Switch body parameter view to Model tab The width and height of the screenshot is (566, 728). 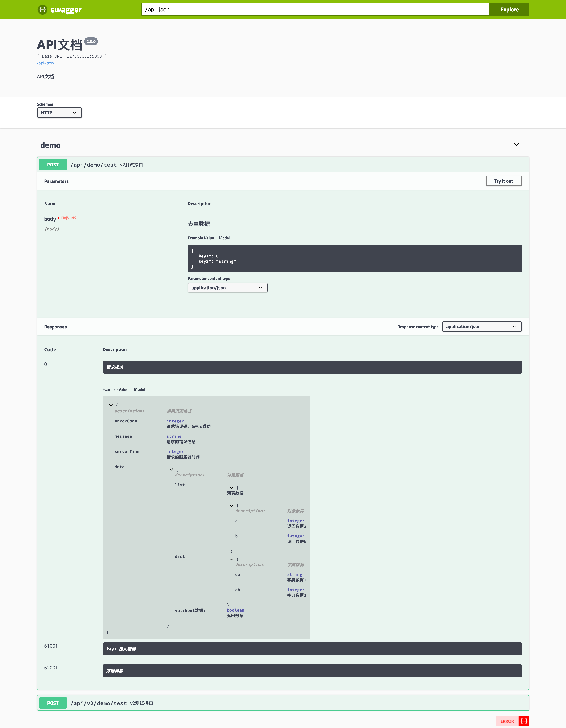[x=224, y=238]
